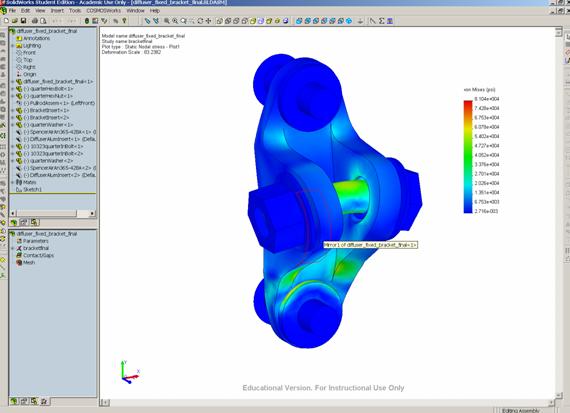Click the Rebuild traffic light icon
The height and width of the screenshot is (413, 570).
(87, 21)
